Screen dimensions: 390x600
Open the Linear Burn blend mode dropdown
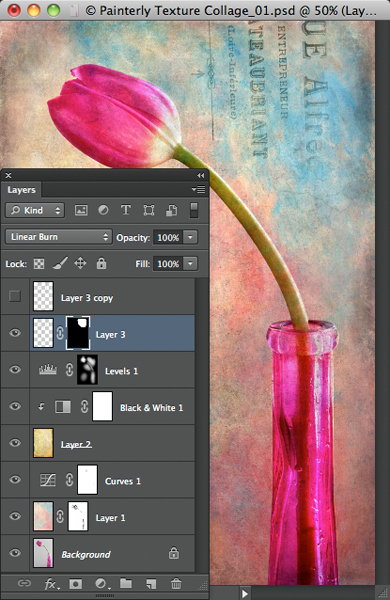[x=59, y=237]
